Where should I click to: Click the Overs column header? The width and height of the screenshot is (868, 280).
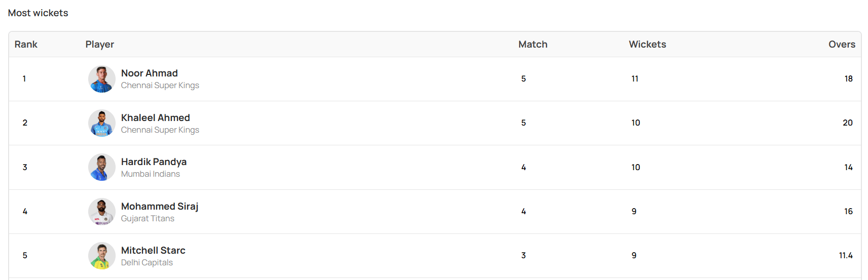coord(842,44)
